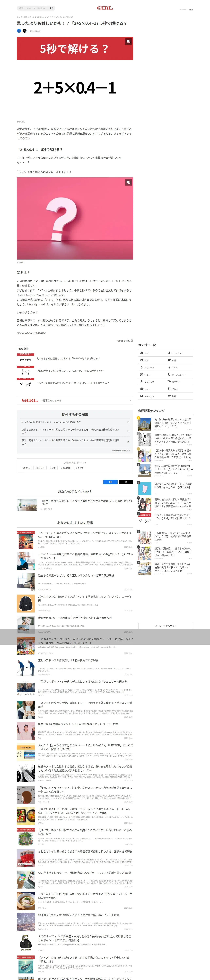
Task: Click external-link icon beside '7-4÷2+5' related article
Action: coord(128,422)
